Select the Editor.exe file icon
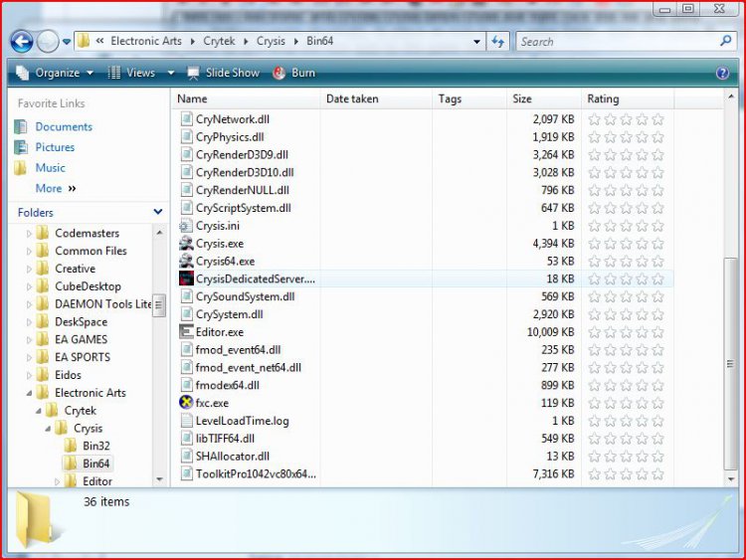Image resolution: width=746 pixels, height=560 pixels. [x=186, y=332]
